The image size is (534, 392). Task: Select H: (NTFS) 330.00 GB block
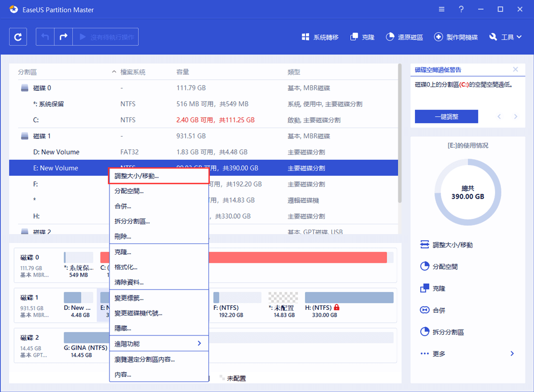coord(349,305)
